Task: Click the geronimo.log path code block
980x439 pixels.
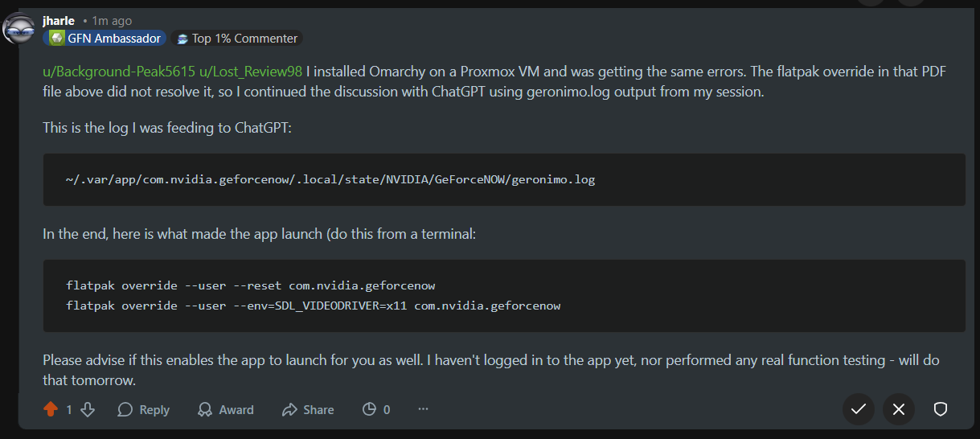Action: (x=330, y=179)
